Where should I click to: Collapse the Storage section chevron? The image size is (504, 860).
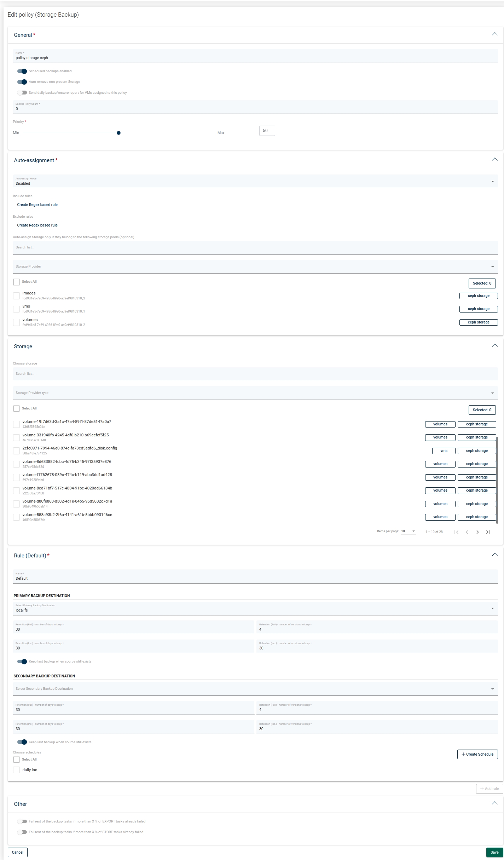tap(494, 346)
